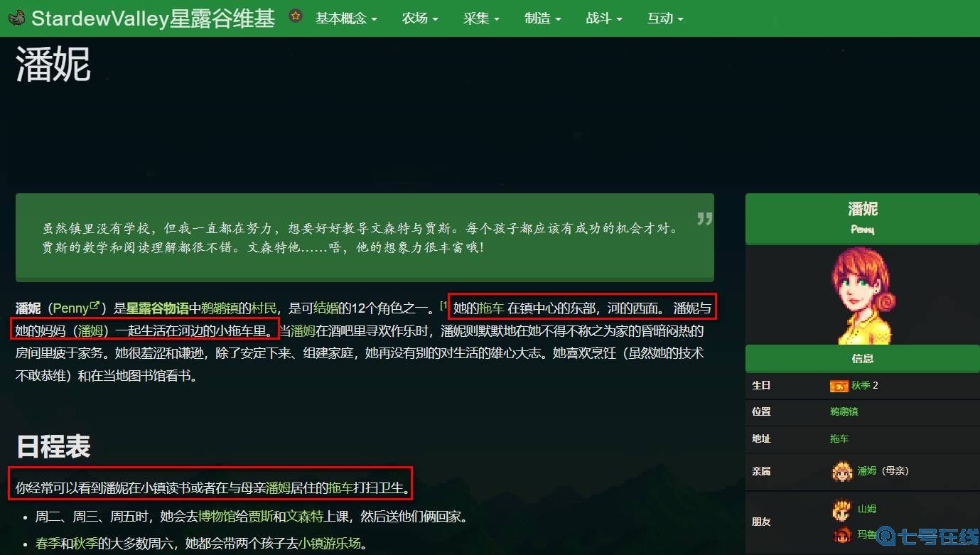980x555 pixels.
Task: Click 潘姆's portrait icon in 亲属 row
Action: click(841, 471)
